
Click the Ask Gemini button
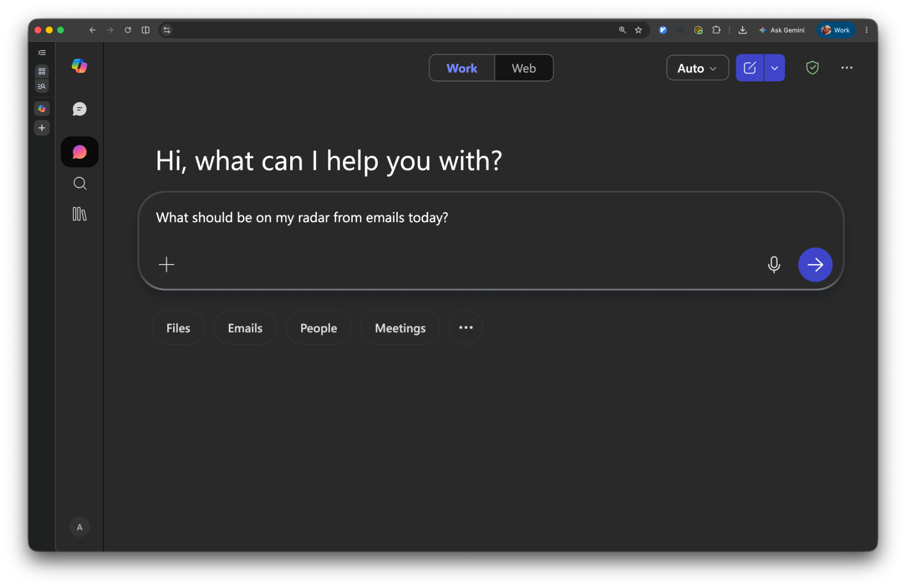(782, 30)
